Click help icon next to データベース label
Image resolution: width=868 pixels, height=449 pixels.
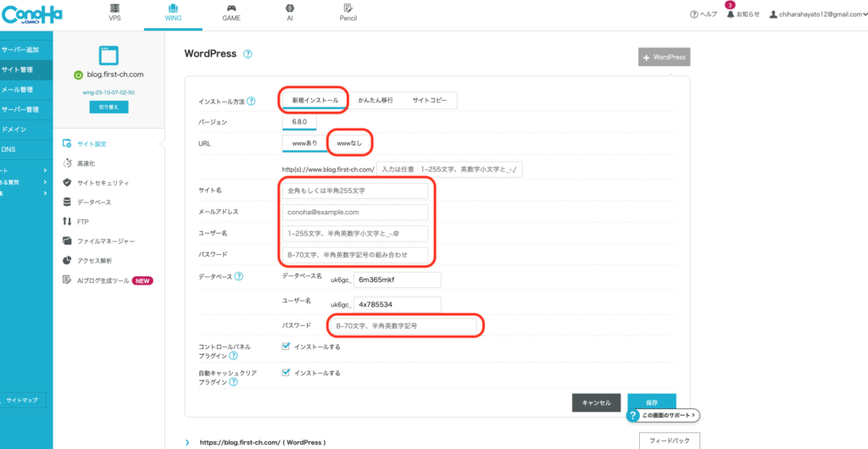click(x=238, y=276)
